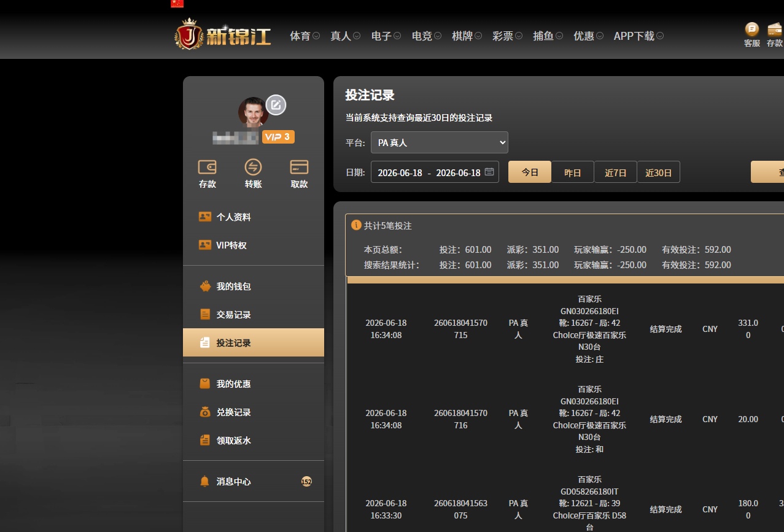
Task: Click bet order number 260618041570715
Action: [460, 329]
